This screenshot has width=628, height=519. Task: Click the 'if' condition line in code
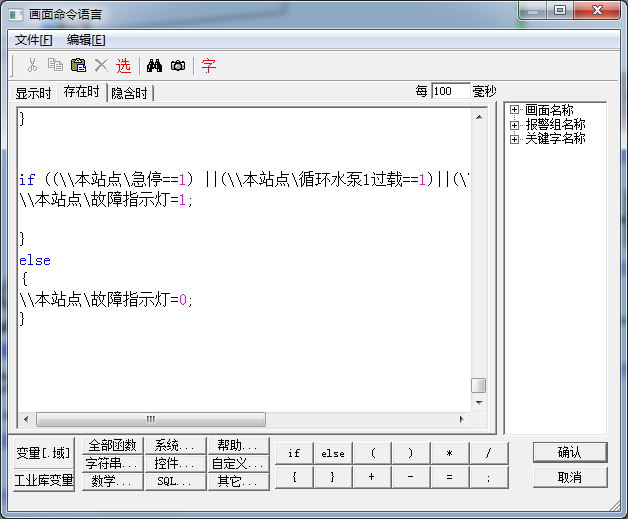tap(244, 179)
